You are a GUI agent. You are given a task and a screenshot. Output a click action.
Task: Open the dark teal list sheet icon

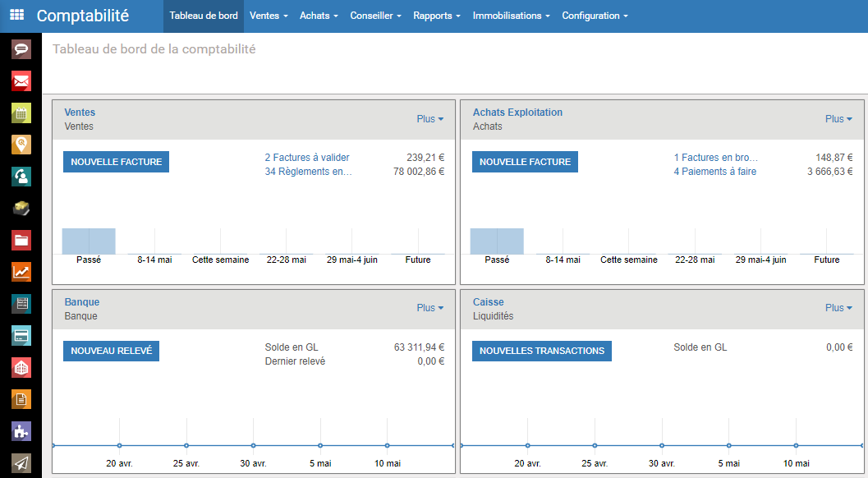(x=21, y=304)
